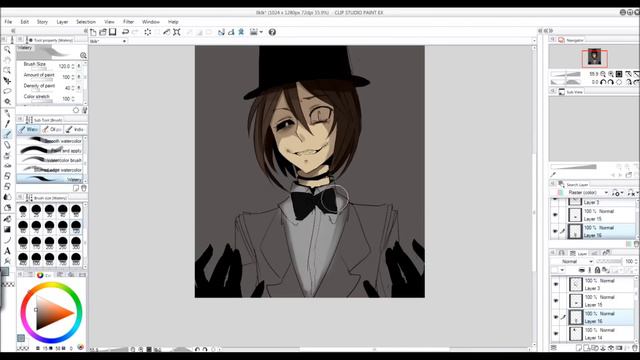Switch to the Oil paint sub tool tab
Screen dimensions: 640x360
[52, 129]
